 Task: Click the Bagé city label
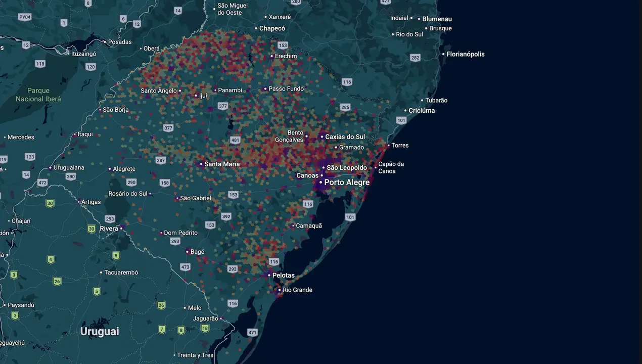(197, 252)
